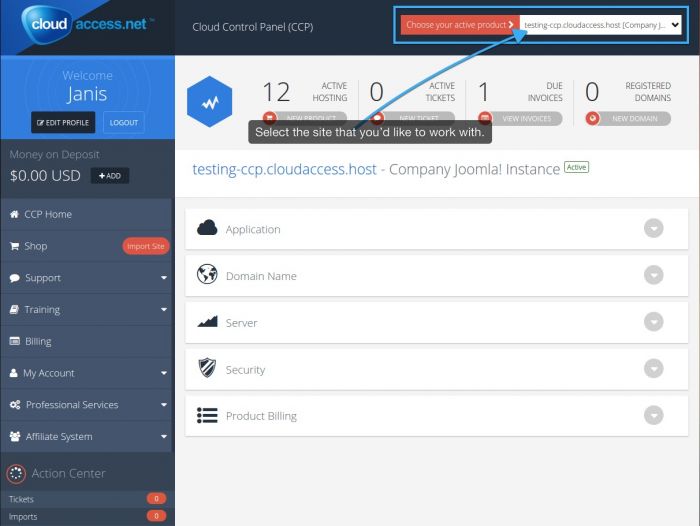Click the Imports count badge

click(156, 516)
